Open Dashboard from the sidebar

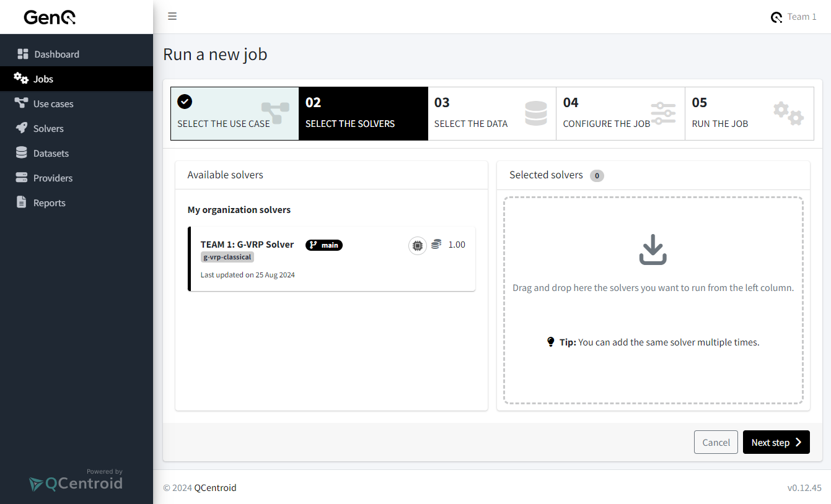pos(76,54)
